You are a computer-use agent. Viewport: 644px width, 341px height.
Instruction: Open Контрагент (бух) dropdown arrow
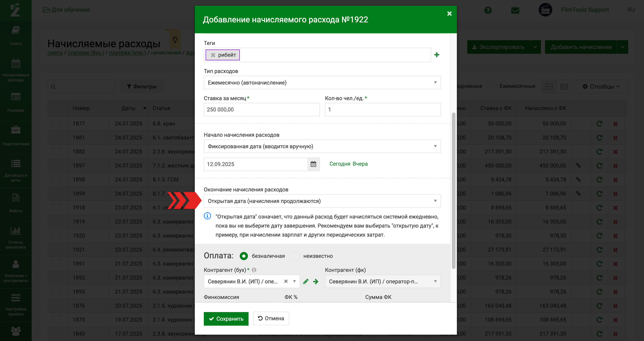coord(294,281)
